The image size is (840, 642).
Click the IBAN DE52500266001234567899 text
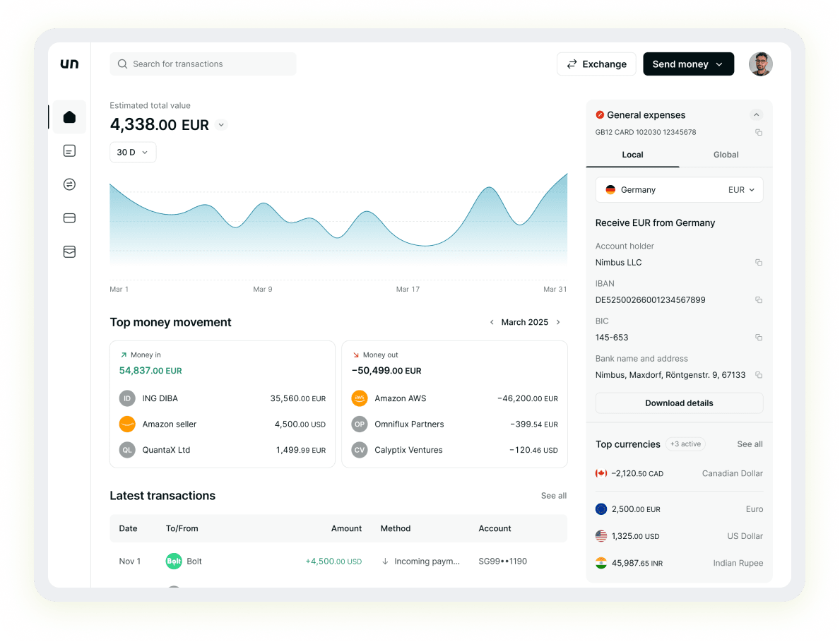651,300
